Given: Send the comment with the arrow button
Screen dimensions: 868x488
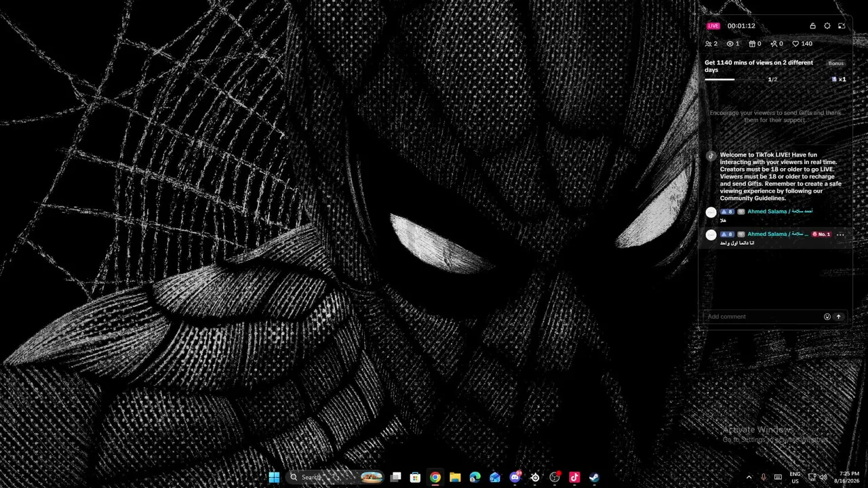Looking at the screenshot, I should [838, 317].
